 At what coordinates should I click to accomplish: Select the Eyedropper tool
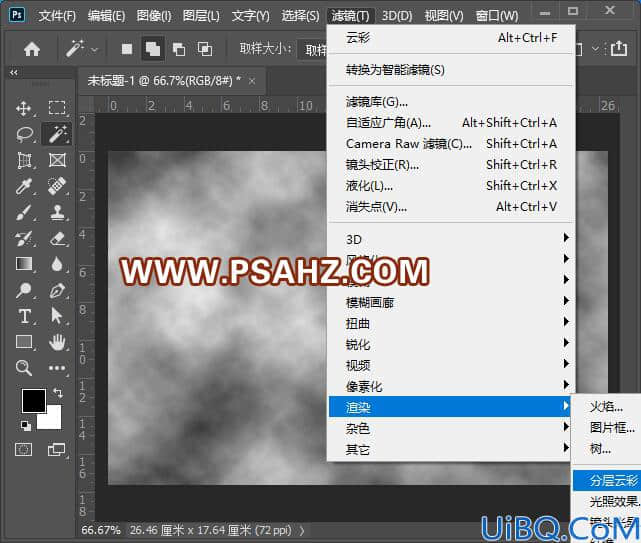pos(24,186)
